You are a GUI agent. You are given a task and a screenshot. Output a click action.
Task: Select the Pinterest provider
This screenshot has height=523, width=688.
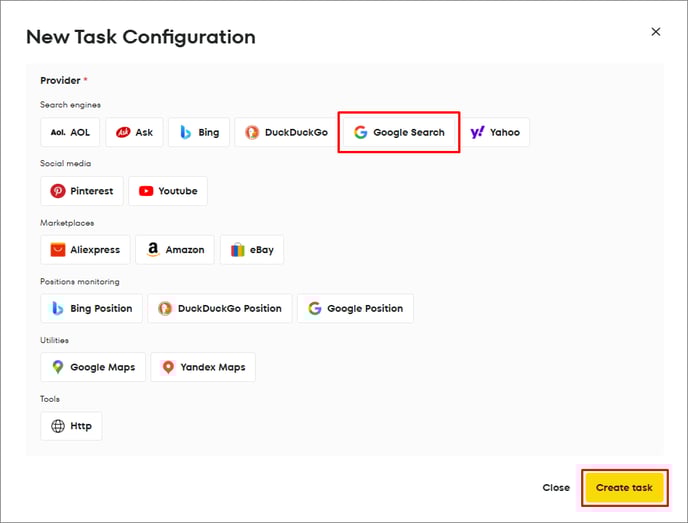82,191
